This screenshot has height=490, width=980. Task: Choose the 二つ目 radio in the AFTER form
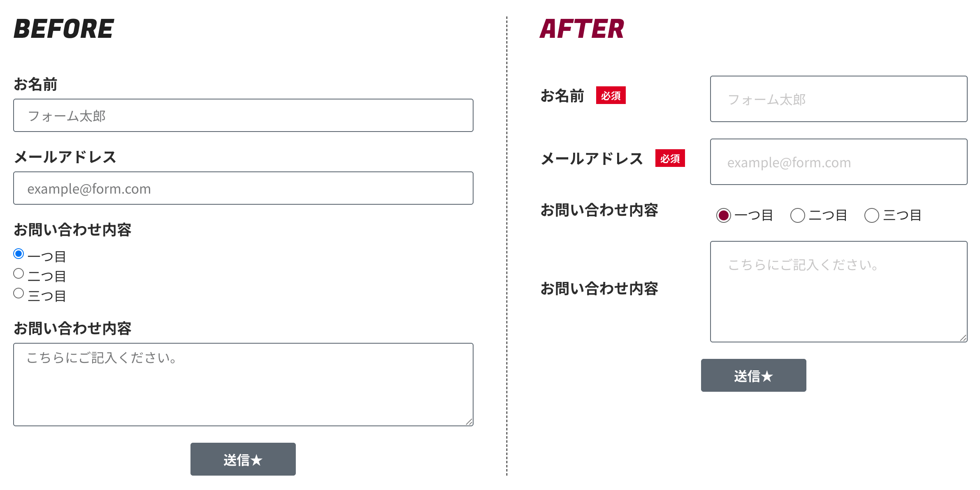[x=798, y=215]
